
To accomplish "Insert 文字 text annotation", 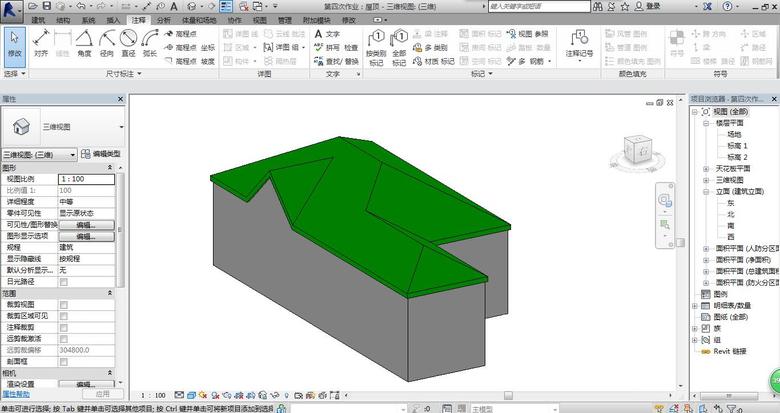I will pos(327,33).
